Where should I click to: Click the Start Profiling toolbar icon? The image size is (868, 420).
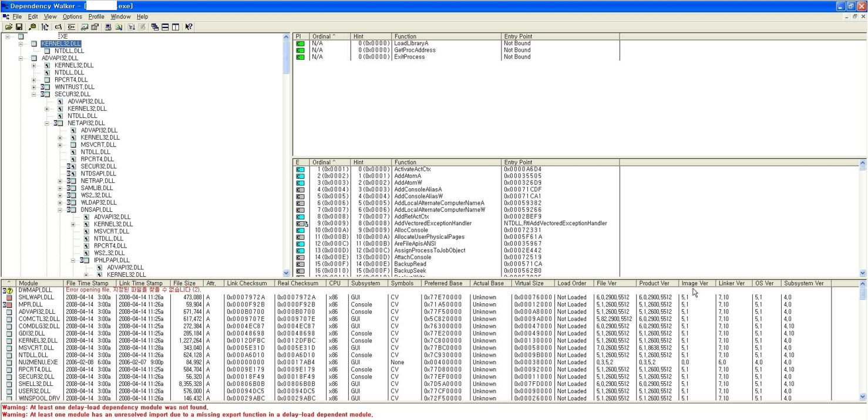click(132, 27)
